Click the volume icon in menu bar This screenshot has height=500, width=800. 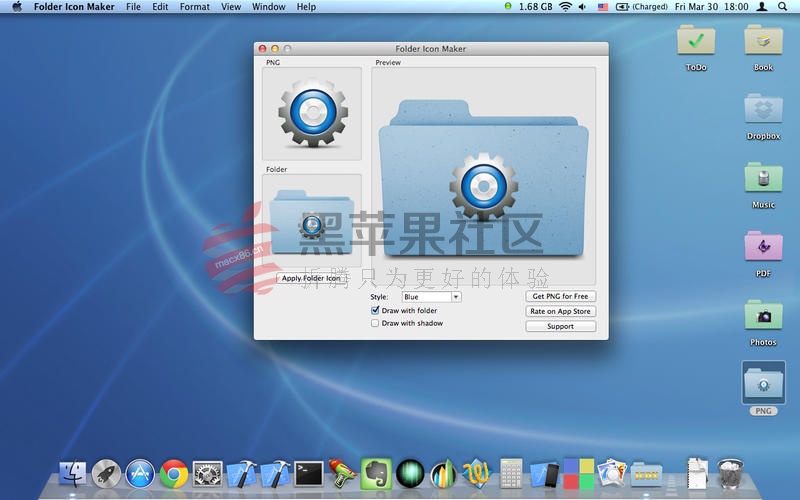tap(582, 7)
